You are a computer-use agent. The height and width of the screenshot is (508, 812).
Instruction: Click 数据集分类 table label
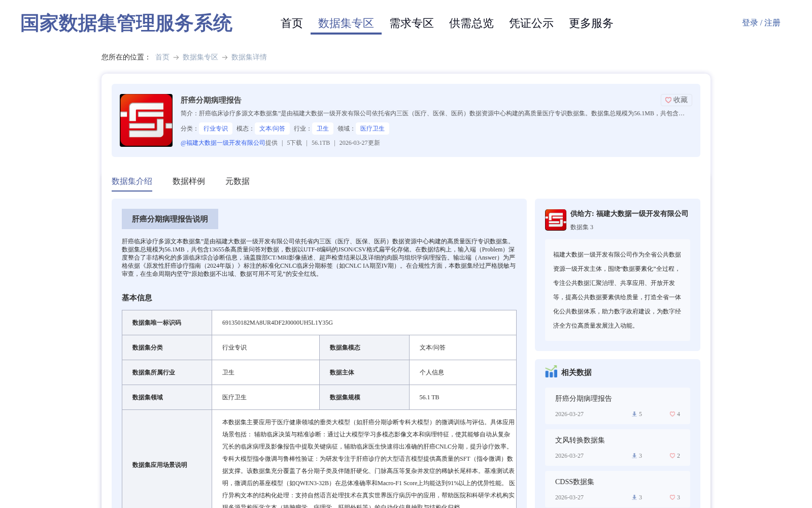[148, 347]
